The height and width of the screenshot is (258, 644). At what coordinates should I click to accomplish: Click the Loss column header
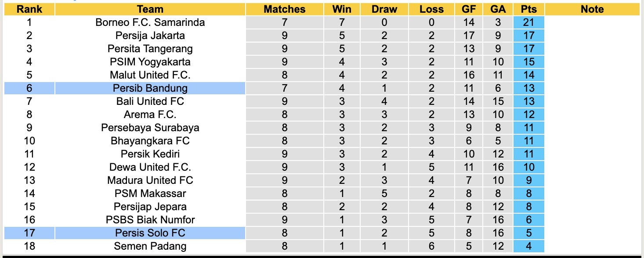click(x=431, y=9)
